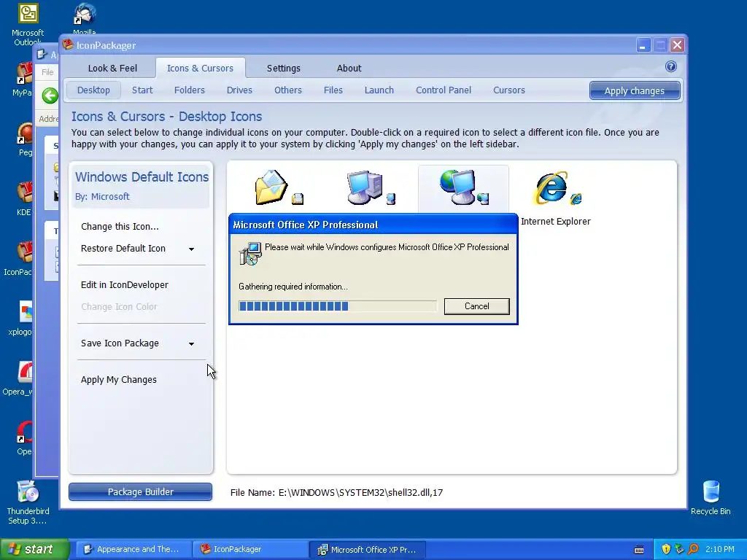Select the My Network Places icon
The image size is (747, 560).
tap(458, 187)
